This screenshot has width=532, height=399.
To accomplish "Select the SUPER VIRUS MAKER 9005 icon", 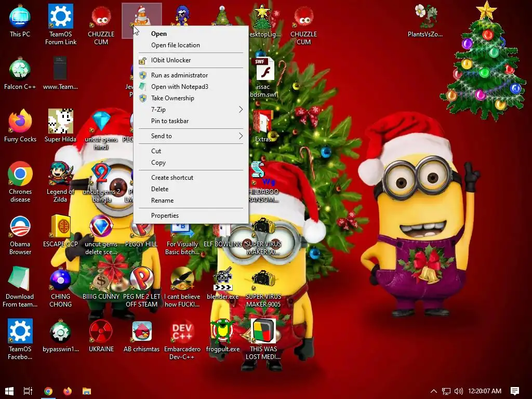I will pyautogui.click(x=263, y=288).
